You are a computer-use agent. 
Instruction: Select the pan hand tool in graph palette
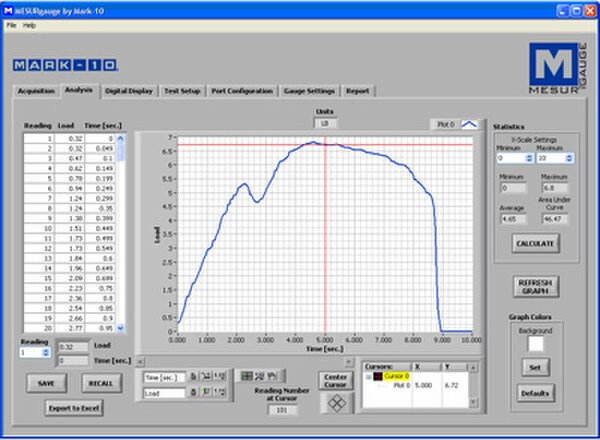coord(272,376)
